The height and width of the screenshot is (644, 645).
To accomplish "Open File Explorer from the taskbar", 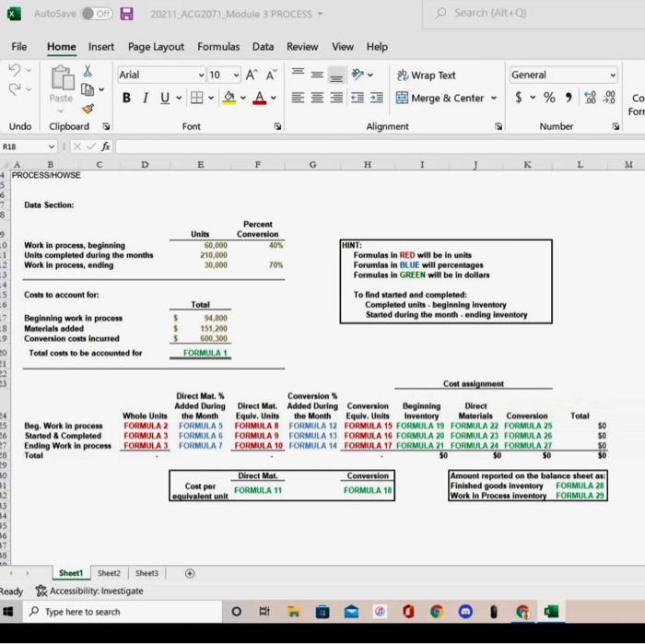I will click(293, 612).
